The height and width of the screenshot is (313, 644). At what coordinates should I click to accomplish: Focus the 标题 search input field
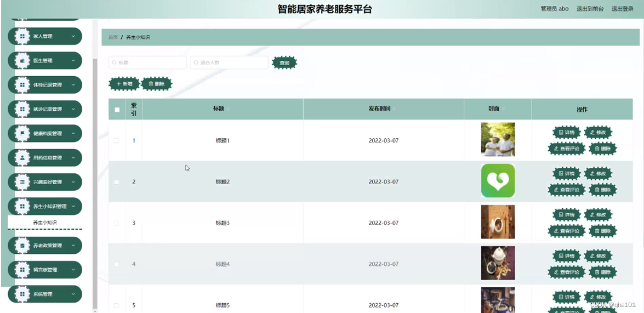point(147,63)
